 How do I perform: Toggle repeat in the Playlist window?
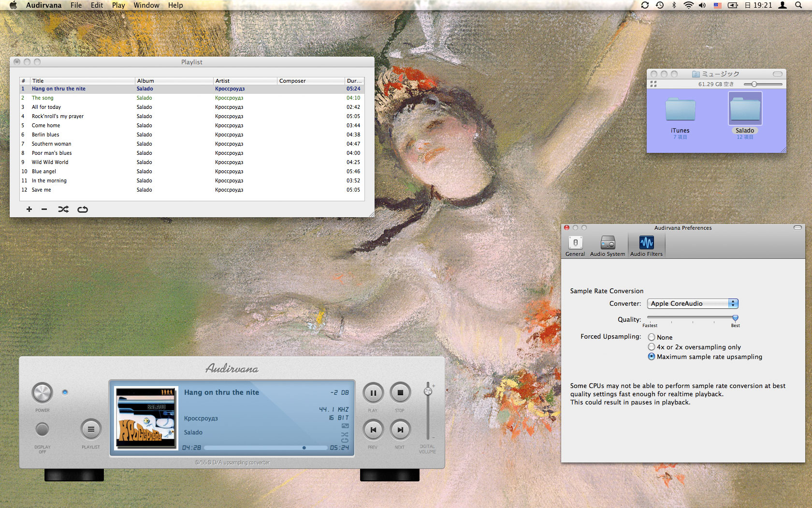(x=83, y=209)
